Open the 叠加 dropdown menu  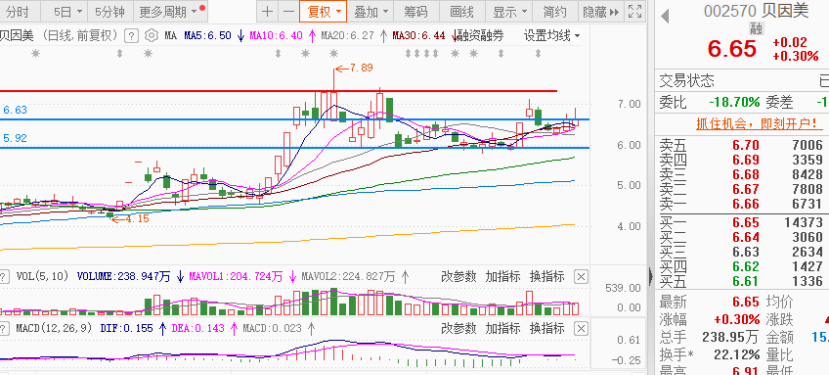pyautogui.click(x=370, y=12)
